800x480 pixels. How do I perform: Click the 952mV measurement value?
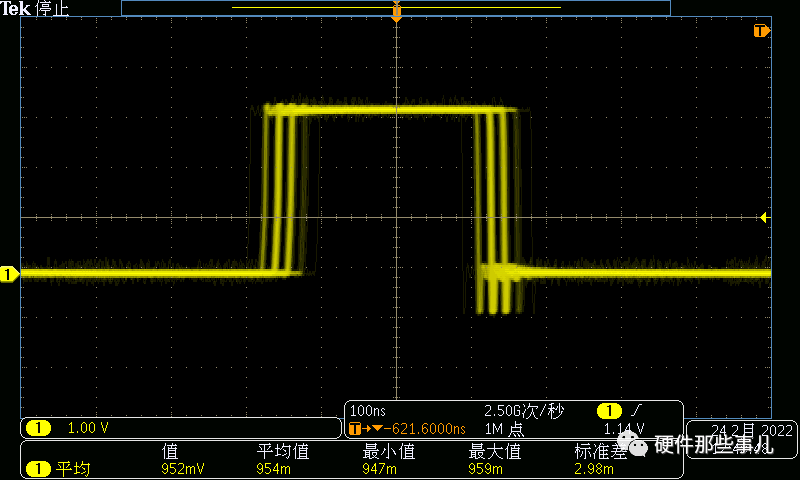tap(182, 468)
